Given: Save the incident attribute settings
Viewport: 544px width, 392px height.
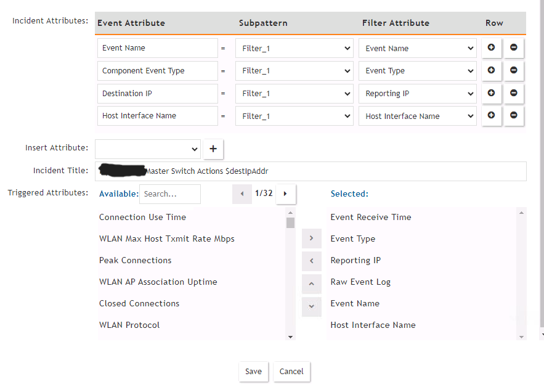Looking at the screenshot, I should click(253, 372).
